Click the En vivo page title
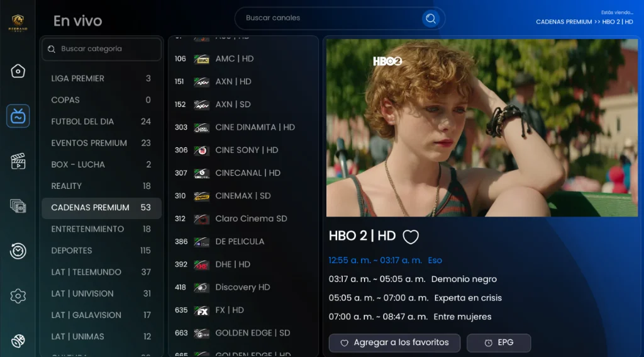The image size is (644, 357). 77,21
